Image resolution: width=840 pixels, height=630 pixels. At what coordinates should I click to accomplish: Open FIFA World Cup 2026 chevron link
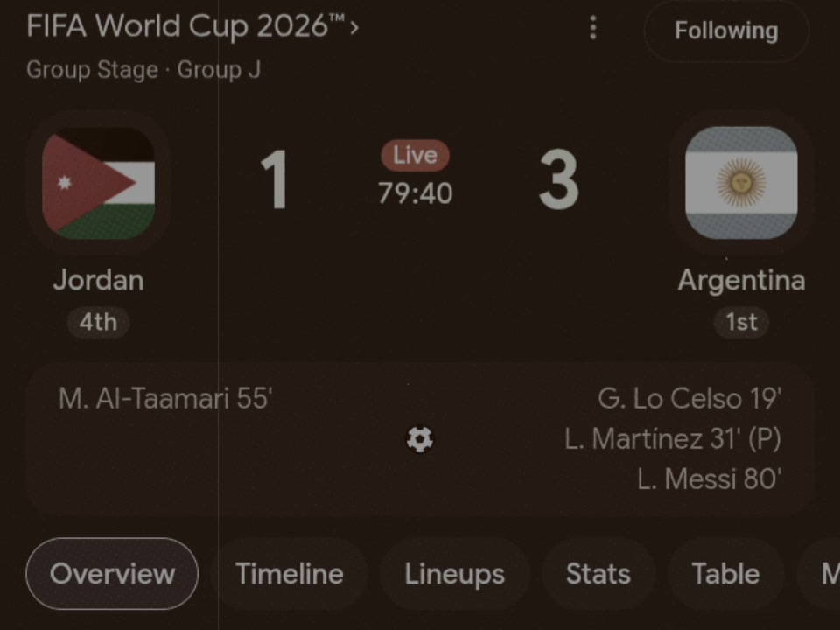pos(192,25)
